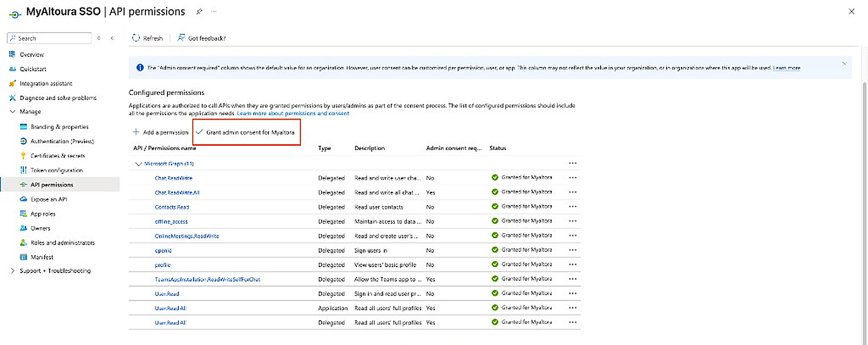868x345 pixels.
Task: Open more options for Chat.ReadWrite.All row
Action: tap(573, 192)
